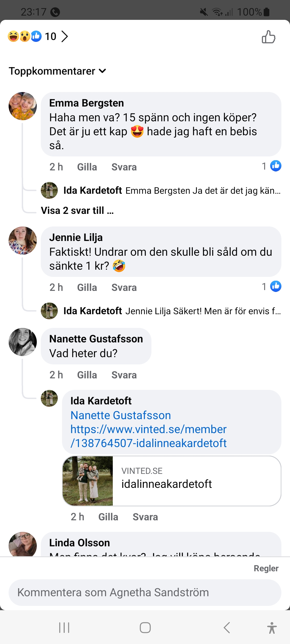Tap the thumbs-up like icon at top right
The image size is (290, 644).
click(269, 37)
